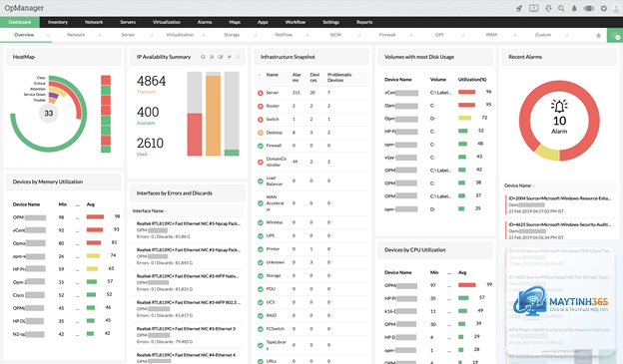Viewport: 623px width, 364px height.
Task: Open the Inventory menu
Action: click(58, 22)
